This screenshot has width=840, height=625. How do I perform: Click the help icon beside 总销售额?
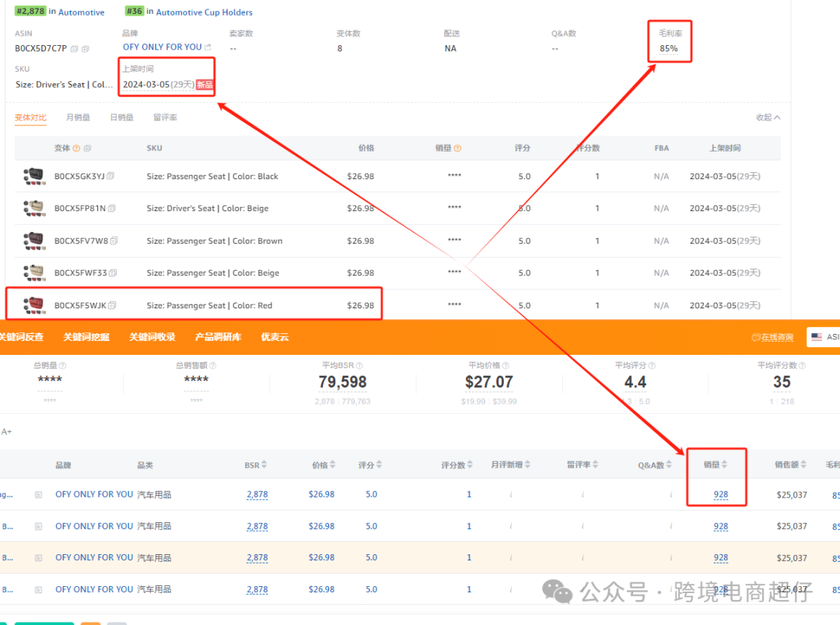click(212, 366)
